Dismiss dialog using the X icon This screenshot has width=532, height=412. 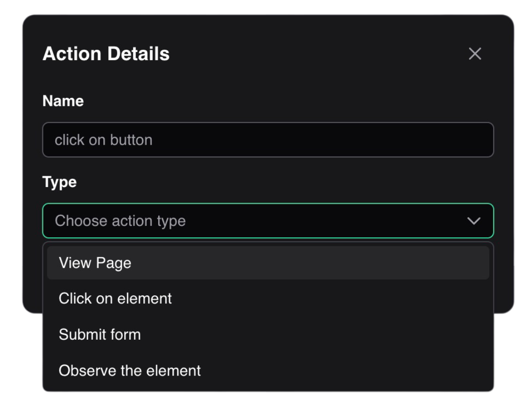click(475, 54)
